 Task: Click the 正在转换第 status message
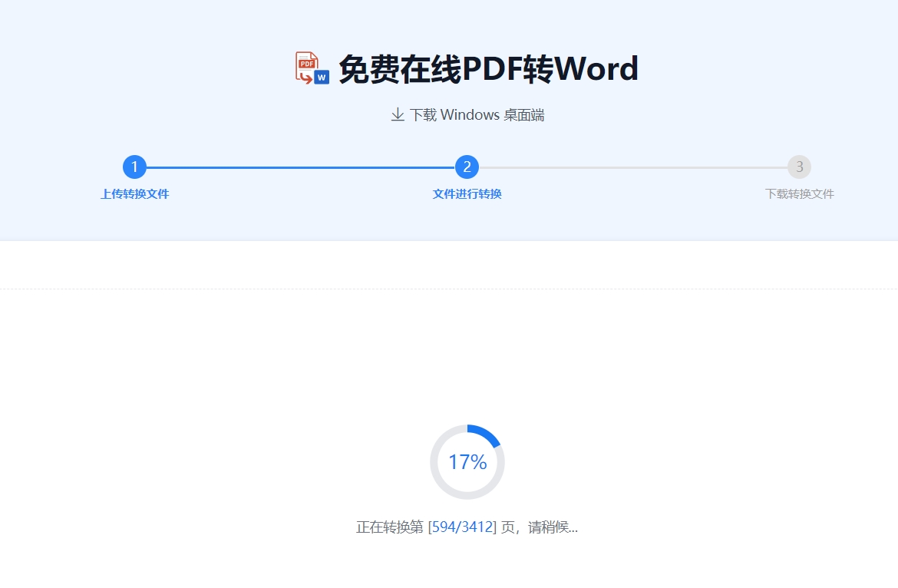pyautogui.click(x=467, y=527)
